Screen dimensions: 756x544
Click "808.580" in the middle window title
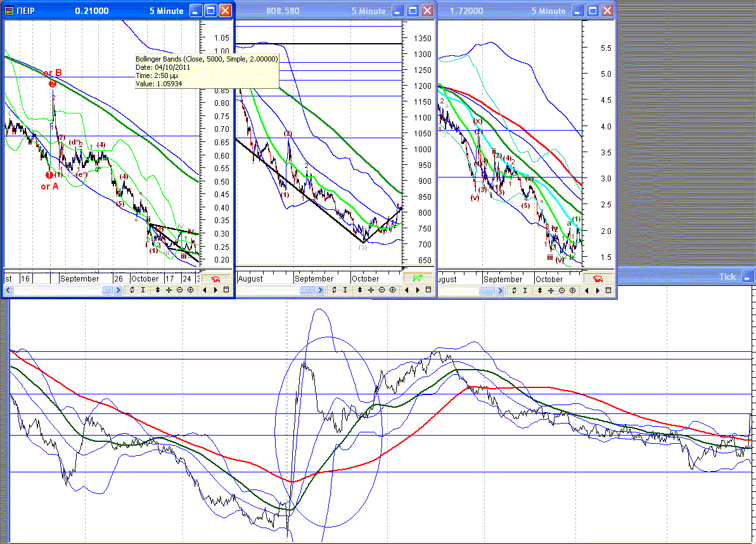coord(283,11)
